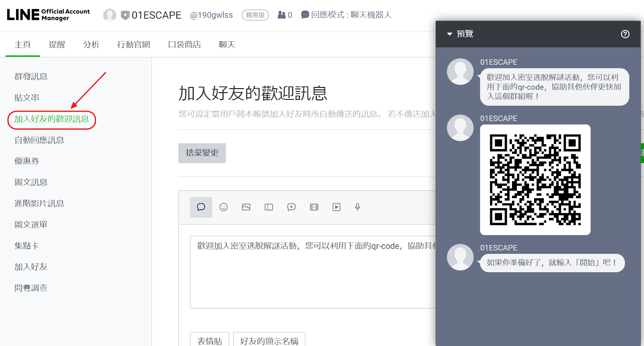Open help in the preview panel
644x346 pixels.
pyautogui.click(x=625, y=34)
